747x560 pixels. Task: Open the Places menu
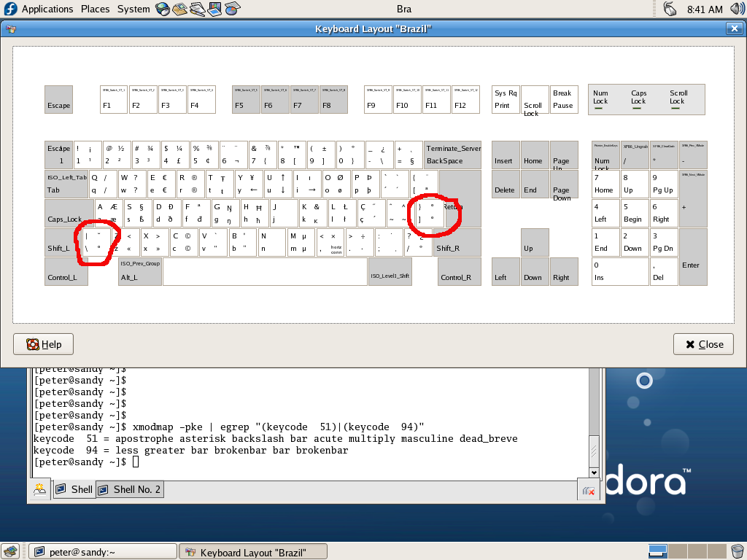pos(95,9)
